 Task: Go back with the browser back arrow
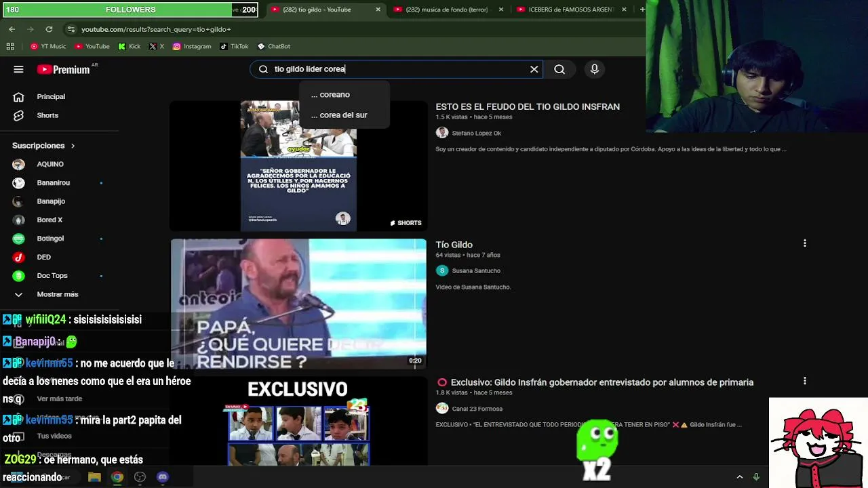[12, 29]
